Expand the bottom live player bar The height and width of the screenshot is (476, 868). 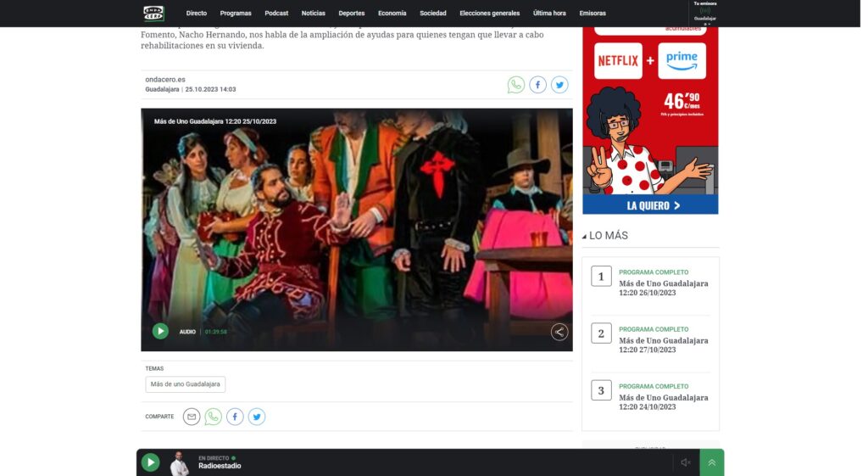tap(711, 462)
